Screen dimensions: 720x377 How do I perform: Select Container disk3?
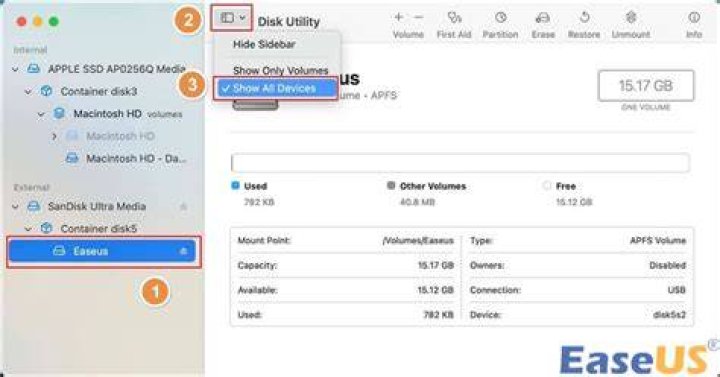pyautogui.click(x=99, y=91)
